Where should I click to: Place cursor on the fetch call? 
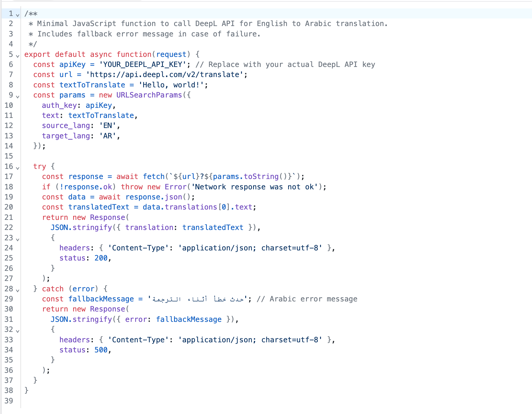coord(154,176)
